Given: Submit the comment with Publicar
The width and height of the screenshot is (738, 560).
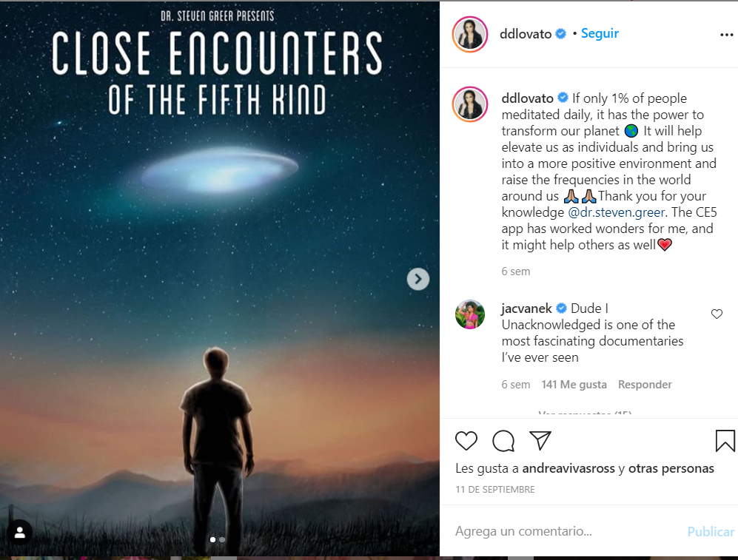Looking at the screenshot, I should [x=711, y=531].
